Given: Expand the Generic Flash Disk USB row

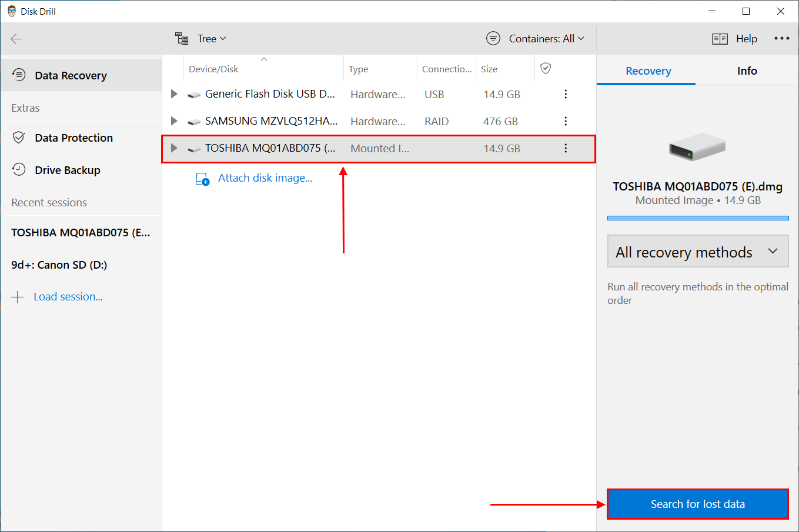Looking at the screenshot, I should 174,94.
